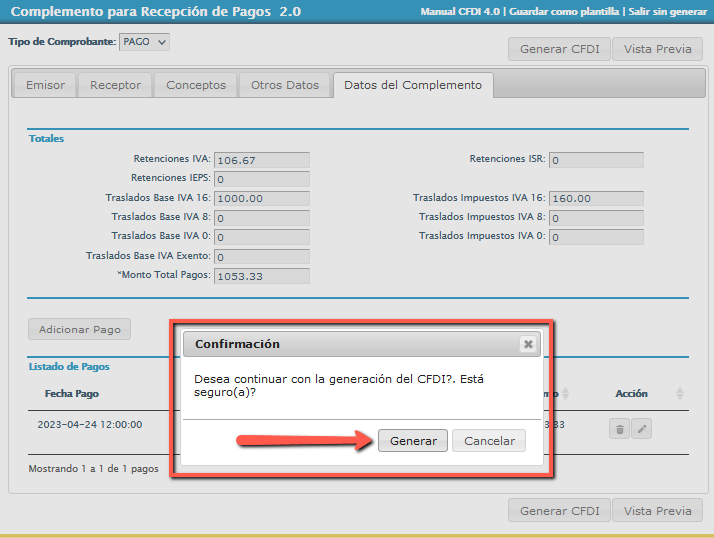Click the Monto Total Pagos field
714x538 pixels.
pos(262,276)
